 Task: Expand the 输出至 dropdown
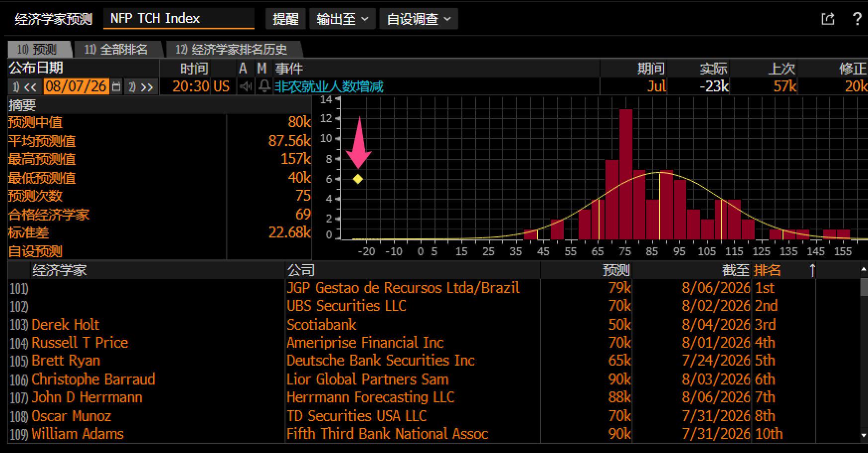342,19
